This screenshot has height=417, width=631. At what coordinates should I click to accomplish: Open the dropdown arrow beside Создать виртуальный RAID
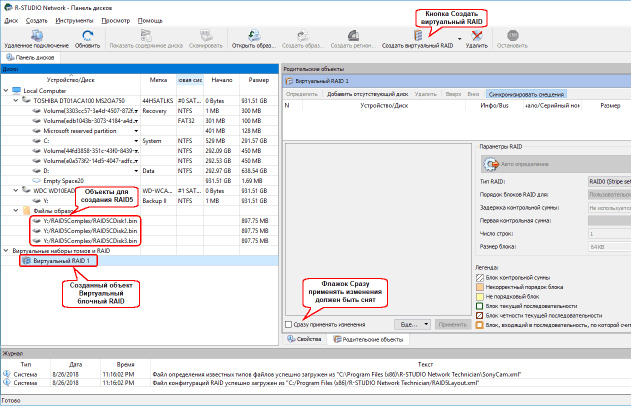point(460,39)
